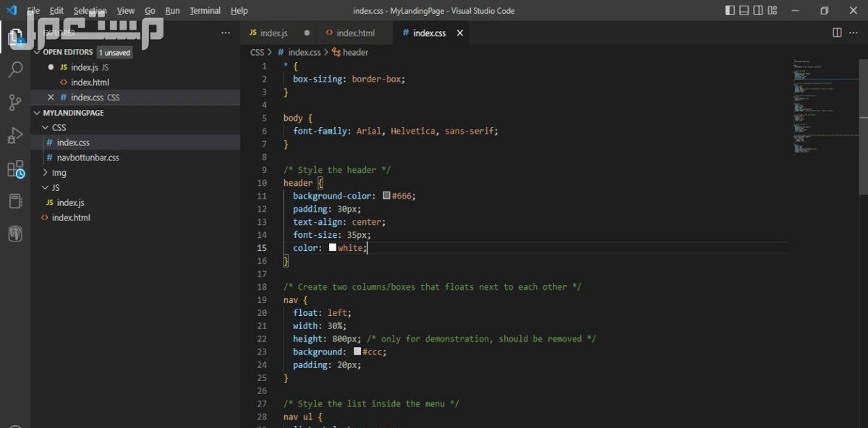Open the View menu
Screen dimensions: 868x428
pyautogui.click(x=126, y=11)
